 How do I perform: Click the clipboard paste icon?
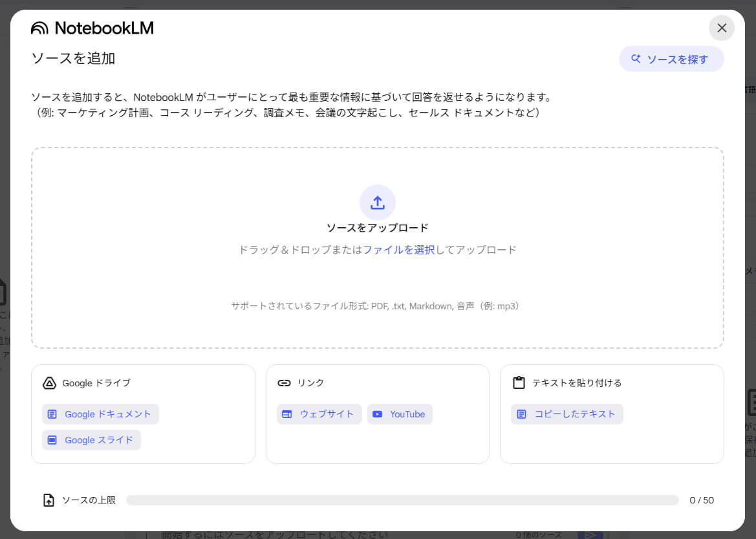point(519,382)
